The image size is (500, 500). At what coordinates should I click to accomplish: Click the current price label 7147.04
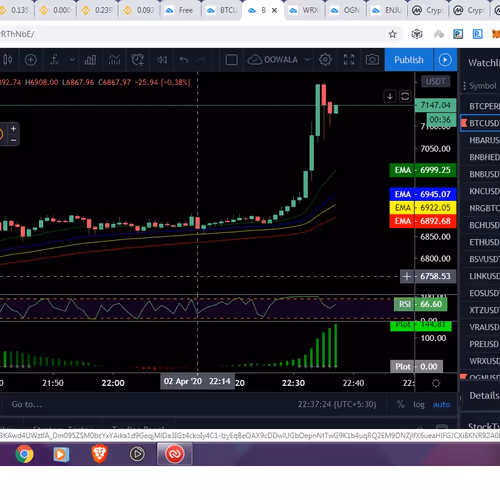pos(436,105)
